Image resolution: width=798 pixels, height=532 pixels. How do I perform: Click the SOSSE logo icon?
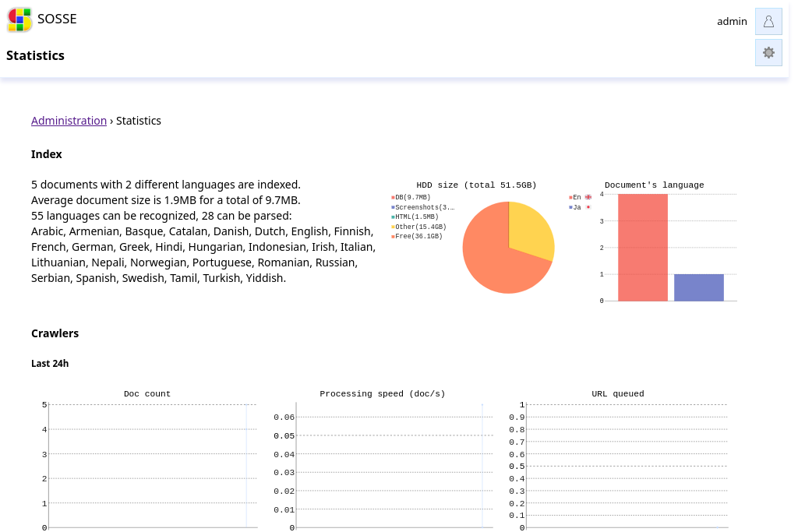click(19, 19)
